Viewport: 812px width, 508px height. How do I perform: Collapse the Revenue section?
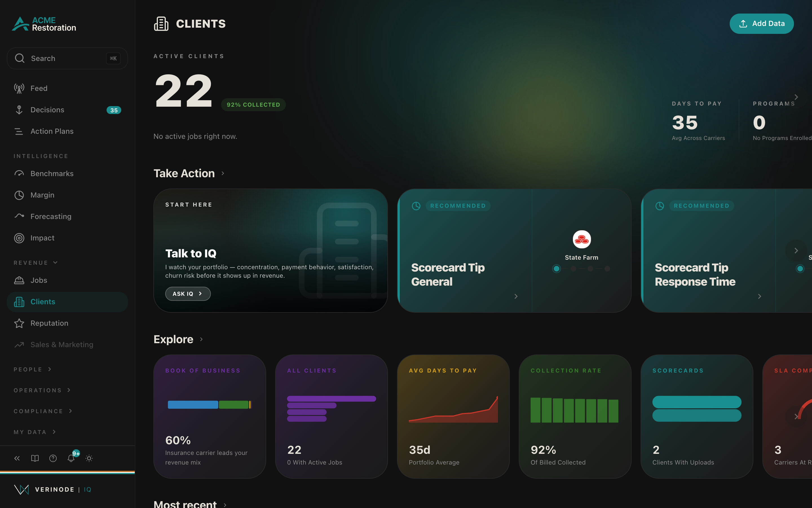pos(36,262)
